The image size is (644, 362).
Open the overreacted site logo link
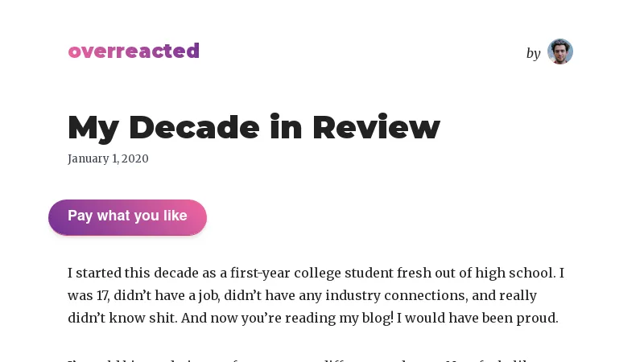[x=134, y=51]
